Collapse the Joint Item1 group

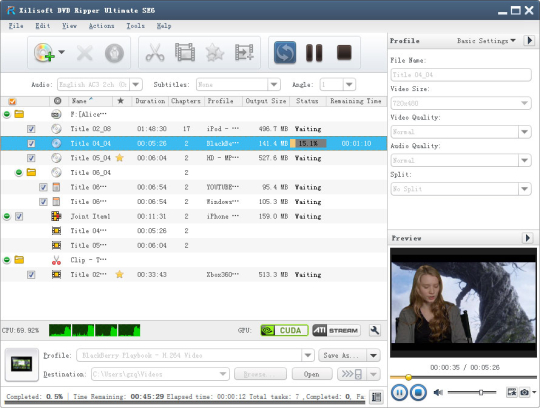(x=7, y=216)
